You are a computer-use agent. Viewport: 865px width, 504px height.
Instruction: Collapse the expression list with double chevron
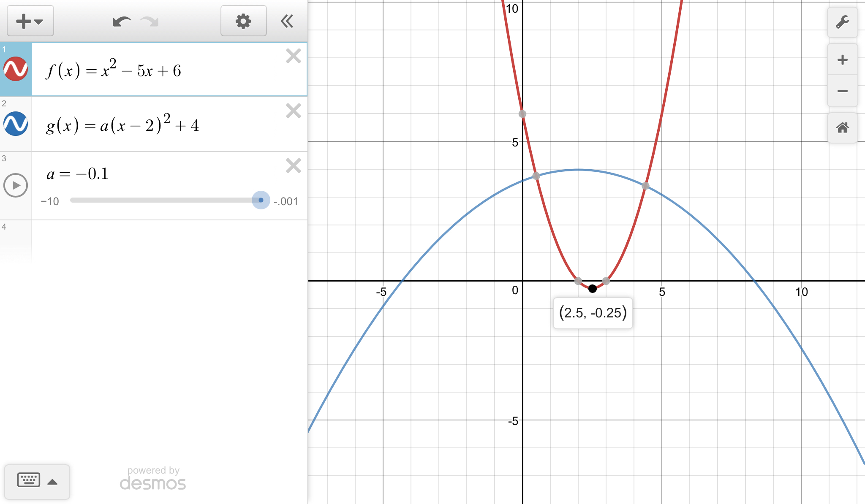click(287, 21)
